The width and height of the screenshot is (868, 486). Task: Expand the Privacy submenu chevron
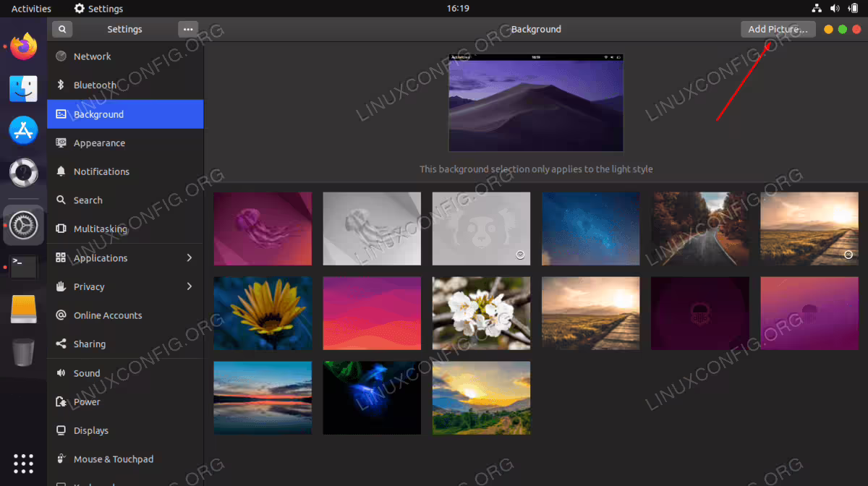click(x=190, y=286)
